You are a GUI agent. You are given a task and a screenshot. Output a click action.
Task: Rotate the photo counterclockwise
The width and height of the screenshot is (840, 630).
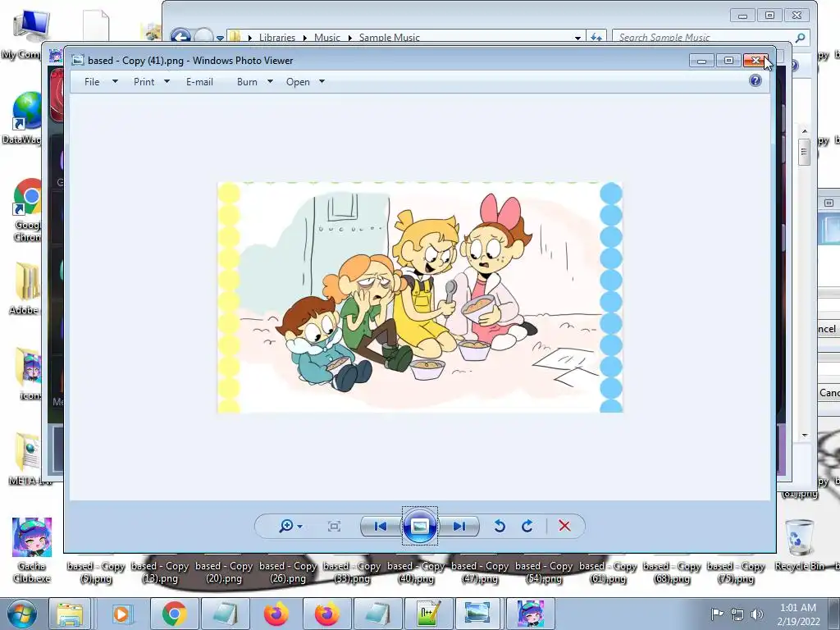coord(500,526)
